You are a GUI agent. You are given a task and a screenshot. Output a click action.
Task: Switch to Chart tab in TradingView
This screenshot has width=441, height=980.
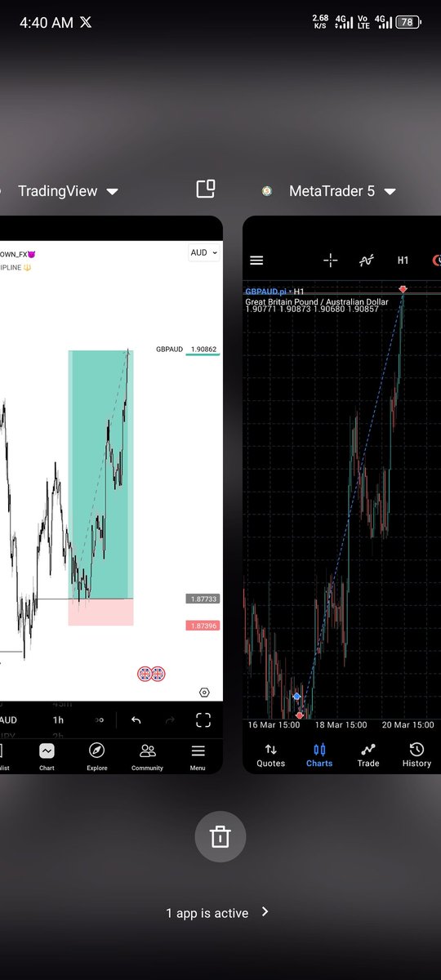tap(47, 756)
